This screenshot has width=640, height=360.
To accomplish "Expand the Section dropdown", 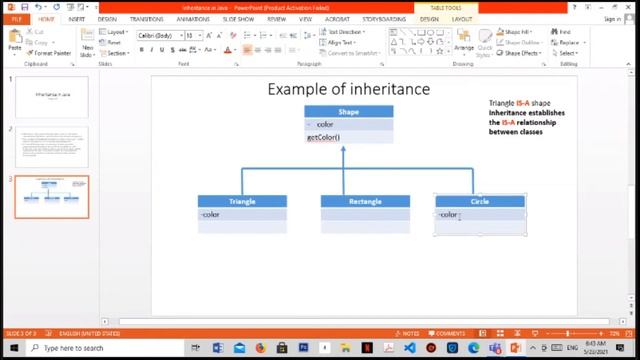I will [115, 53].
